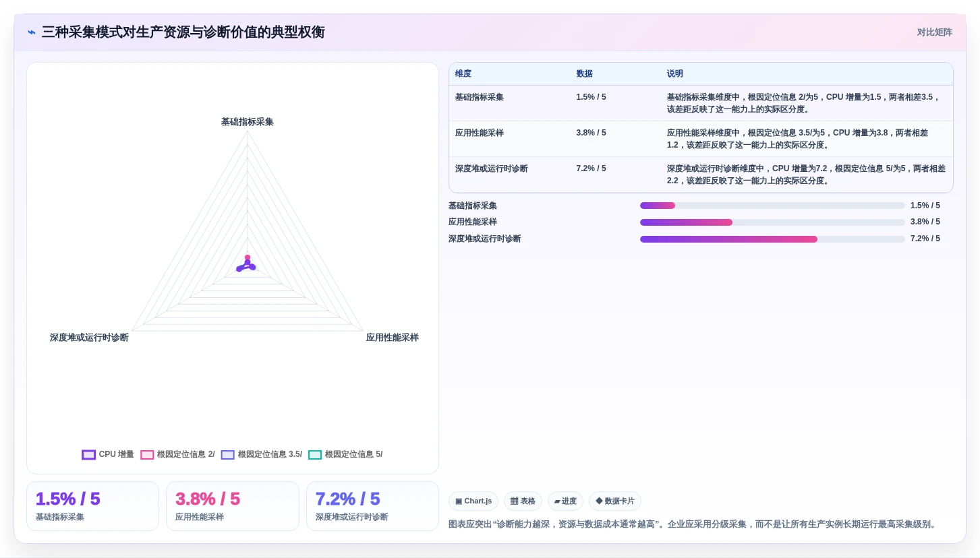The image size is (980, 558).
Task: Click the 深度堆或运行时诊断 row description text
Action: (x=806, y=175)
